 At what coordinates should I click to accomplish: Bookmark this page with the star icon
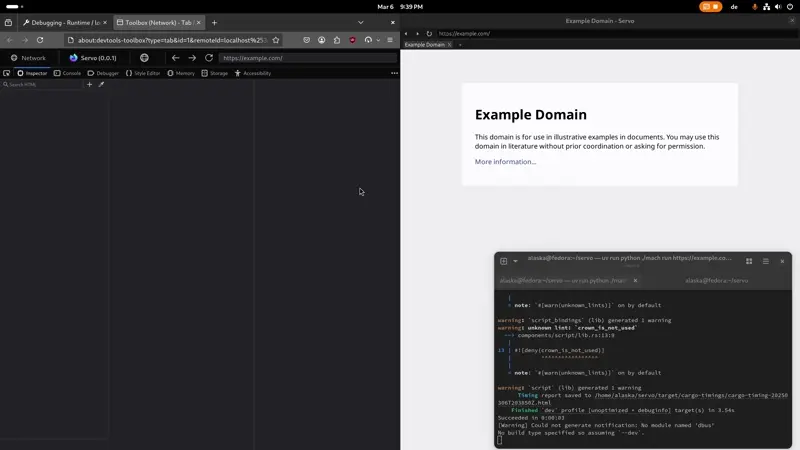tap(276, 40)
